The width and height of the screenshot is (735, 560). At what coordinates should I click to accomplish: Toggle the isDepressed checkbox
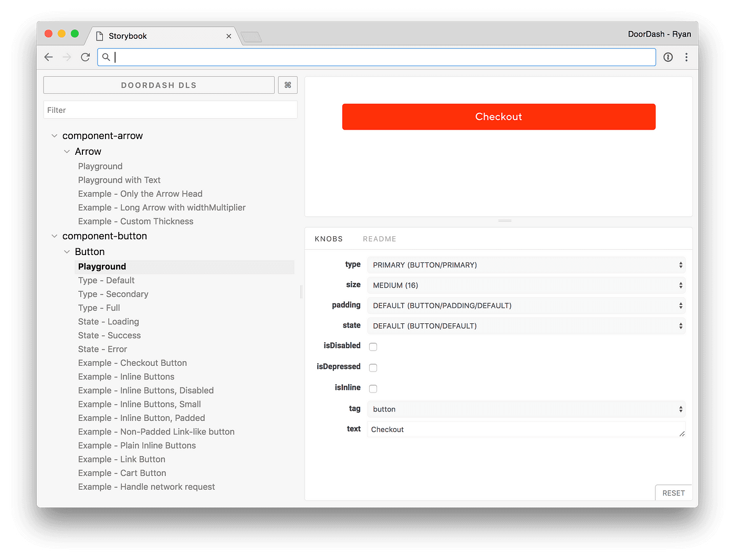point(373,368)
